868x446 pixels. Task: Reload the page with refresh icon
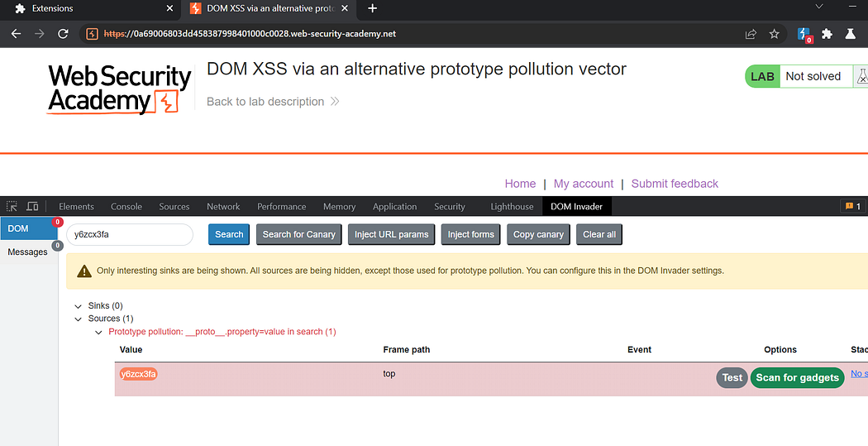click(x=63, y=34)
